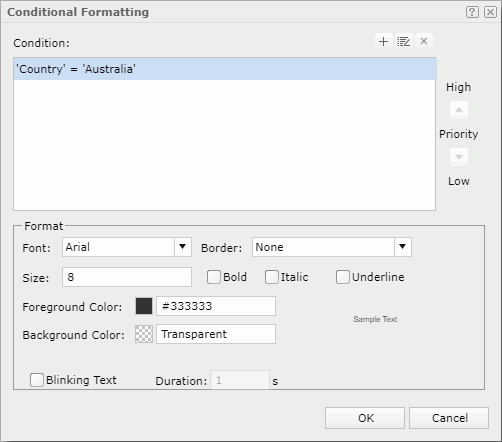
Task: Dismiss dialog with Cancel button
Action: (x=449, y=418)
